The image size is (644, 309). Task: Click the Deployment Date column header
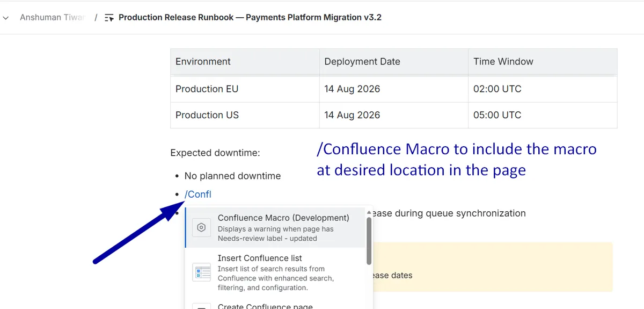point(394,61)
